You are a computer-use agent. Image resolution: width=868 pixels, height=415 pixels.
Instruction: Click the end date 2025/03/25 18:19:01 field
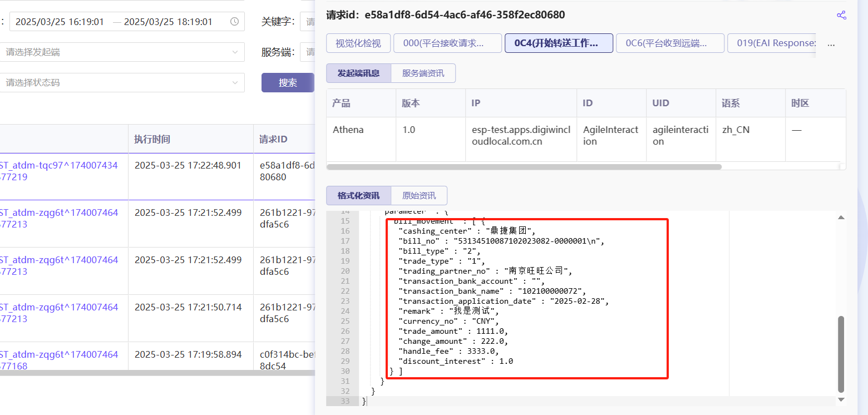tap(168, 22)
